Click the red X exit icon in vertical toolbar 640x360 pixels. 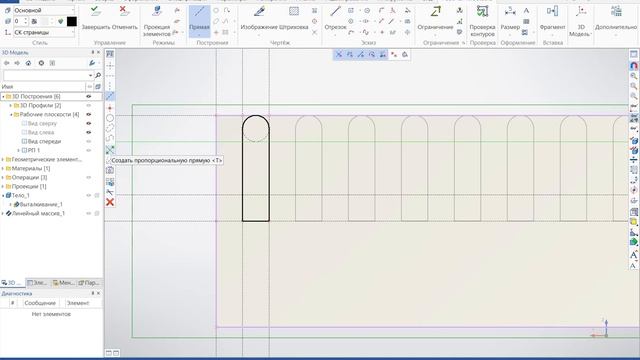coord(110,202)
